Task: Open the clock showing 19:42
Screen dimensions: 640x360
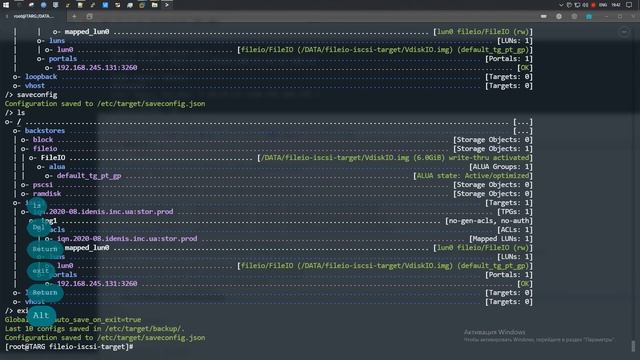Action: (x=616, y=5)
